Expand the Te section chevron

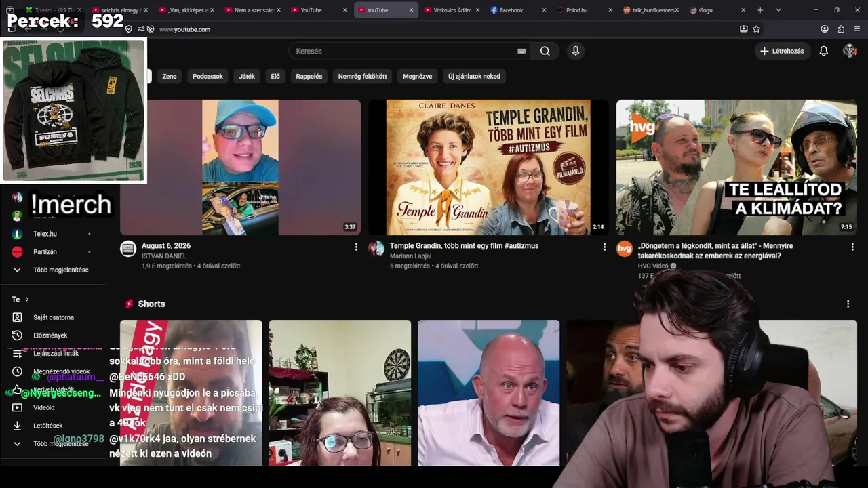coord(27,300)
